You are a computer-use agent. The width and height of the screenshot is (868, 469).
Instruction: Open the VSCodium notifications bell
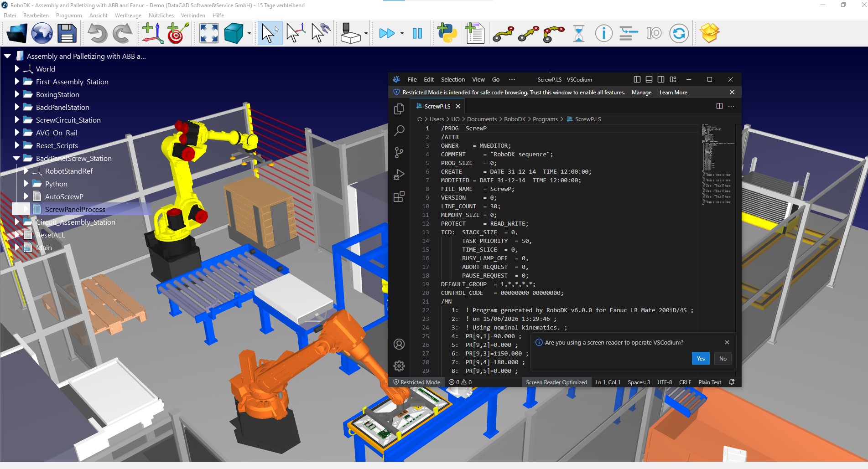[732, 382]
